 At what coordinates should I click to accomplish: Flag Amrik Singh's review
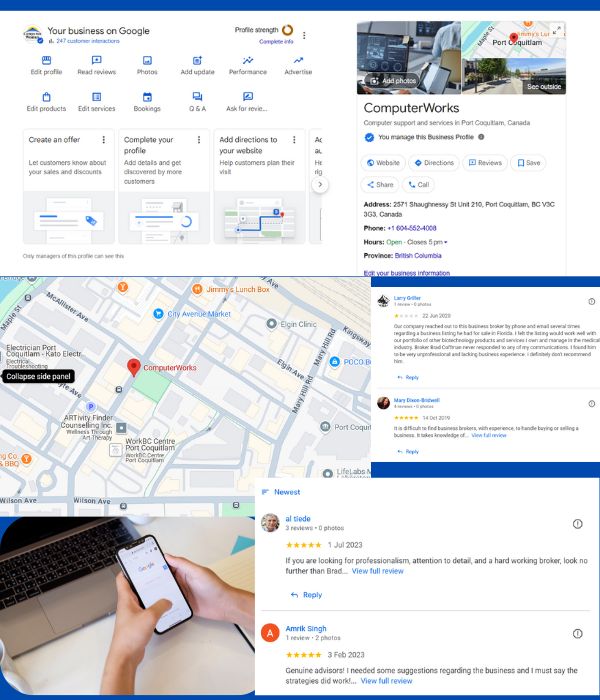coord(577,633)
